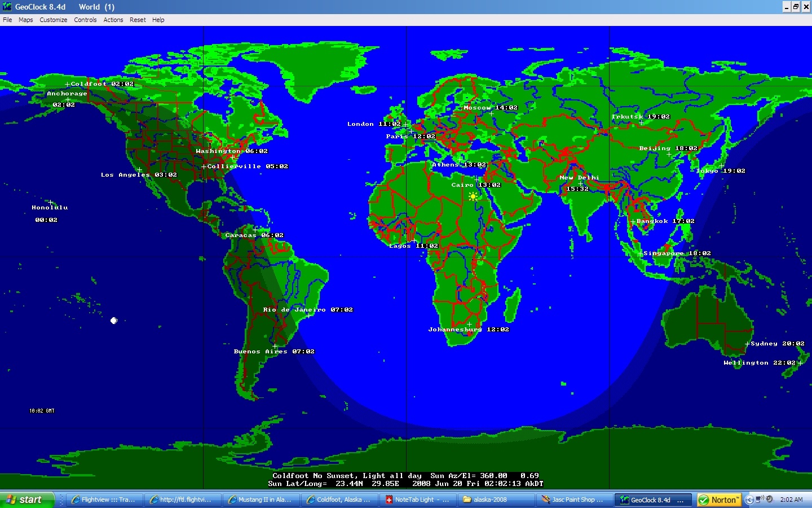Click the Lagos 11:02 label
This screenshot has width=812, height=508.
(413, 246)
